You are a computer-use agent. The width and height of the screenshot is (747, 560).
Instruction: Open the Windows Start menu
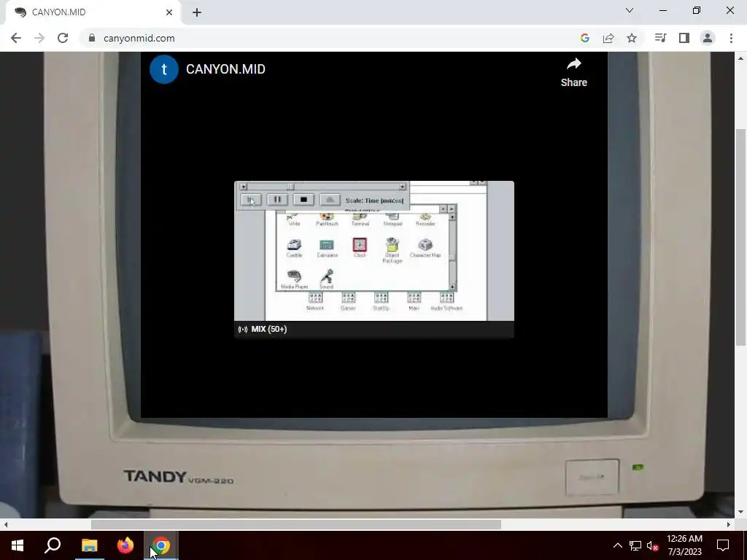[18, 545]
